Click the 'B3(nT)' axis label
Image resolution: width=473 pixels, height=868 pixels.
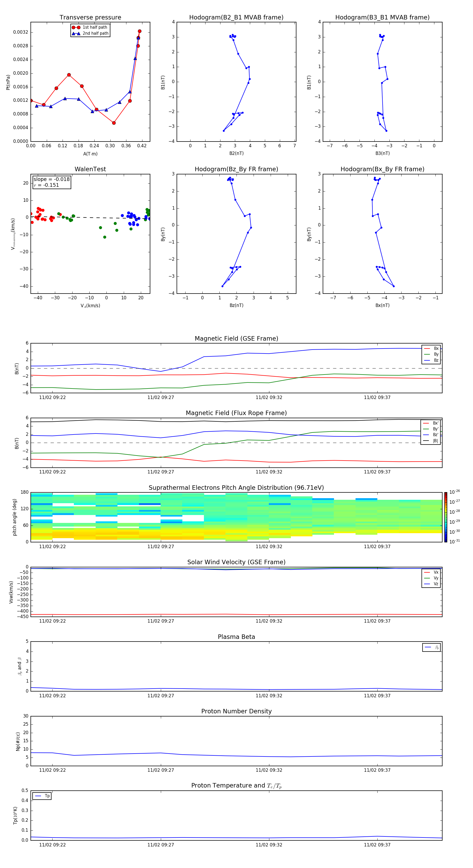(382, 153)
